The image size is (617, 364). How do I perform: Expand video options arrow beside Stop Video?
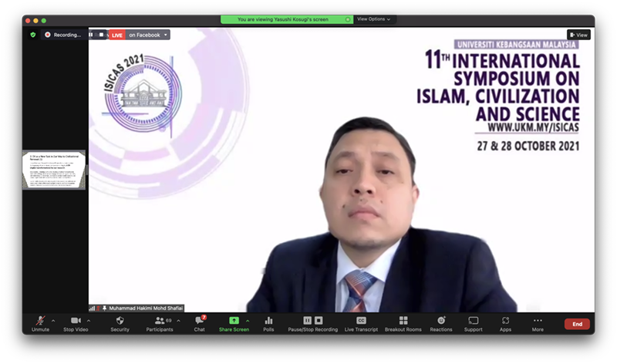(89, 320)
